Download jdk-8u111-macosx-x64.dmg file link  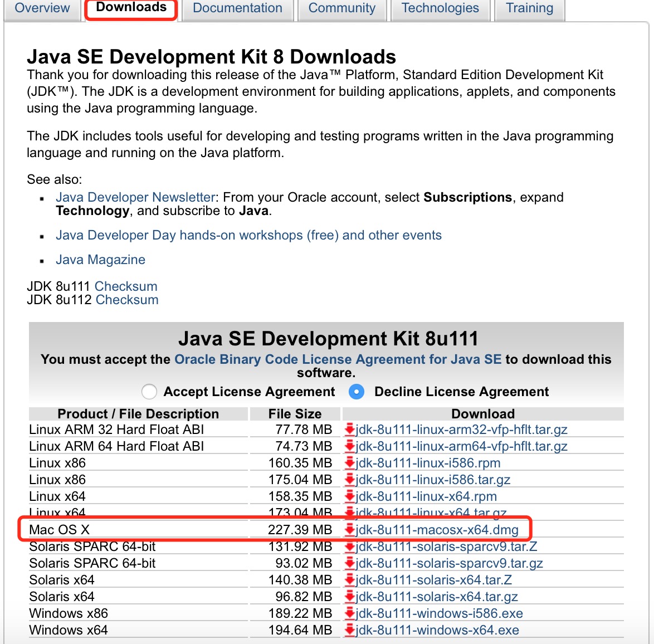coord(437,530)
